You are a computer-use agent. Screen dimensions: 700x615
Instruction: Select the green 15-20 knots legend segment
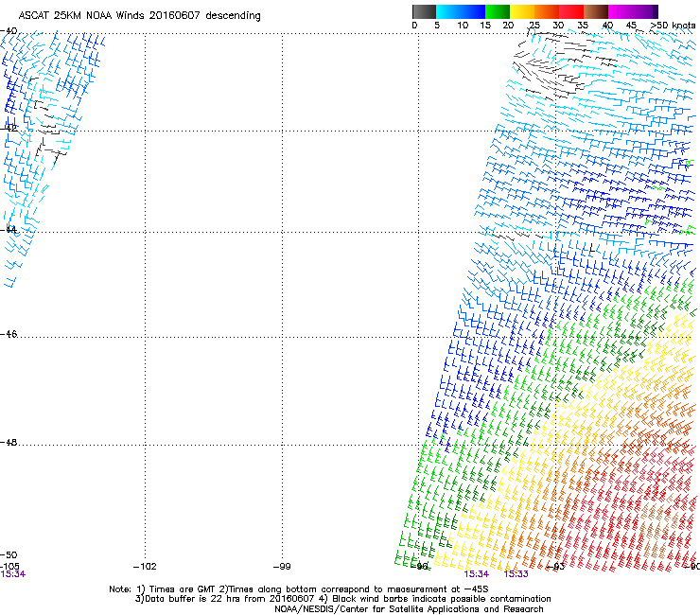coord(498,11)
